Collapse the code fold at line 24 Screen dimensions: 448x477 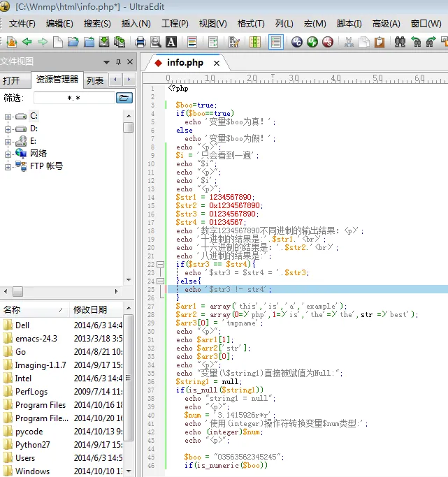pyautogui.click(x=160, y=281)
